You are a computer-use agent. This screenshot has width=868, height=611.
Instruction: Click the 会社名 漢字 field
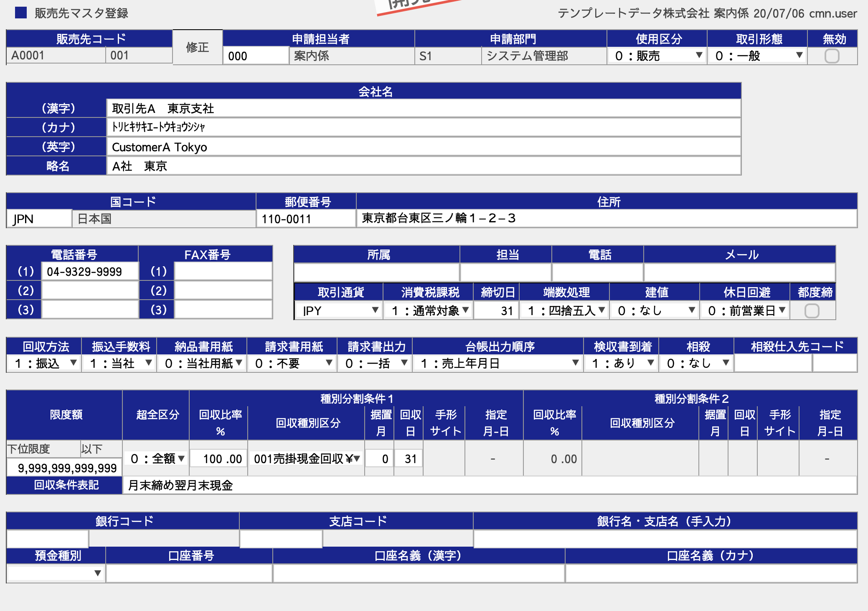pyautogui.click(x=424, y=108)
